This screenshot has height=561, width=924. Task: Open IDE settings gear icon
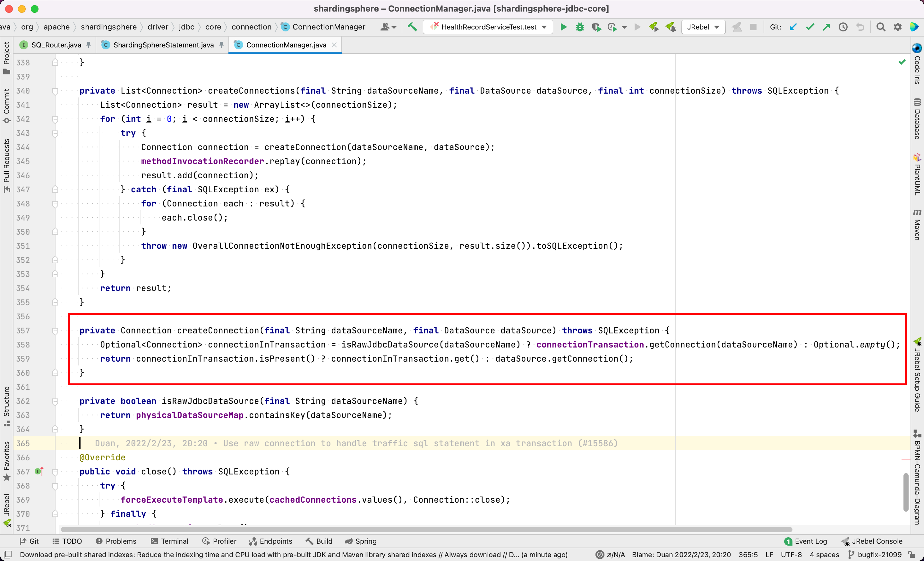tap(897, 27)
